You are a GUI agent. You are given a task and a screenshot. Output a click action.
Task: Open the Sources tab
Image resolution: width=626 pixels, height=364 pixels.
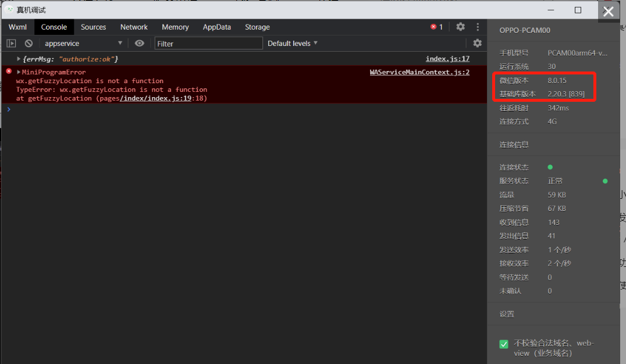[94, 27]
